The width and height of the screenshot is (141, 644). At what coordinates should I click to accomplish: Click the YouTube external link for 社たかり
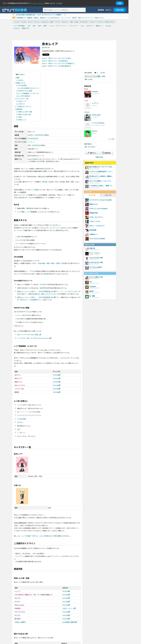(56, 375)
